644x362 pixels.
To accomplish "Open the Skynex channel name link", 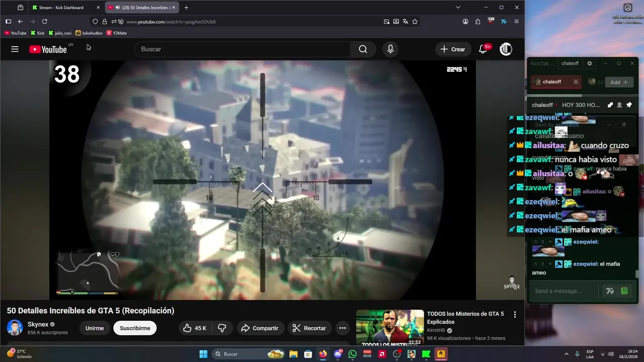I will [38, 324].
